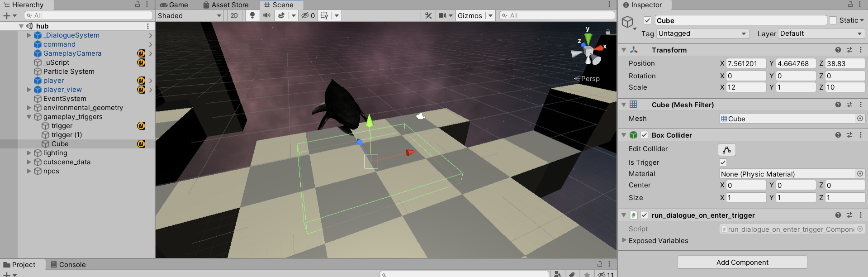Click the Edit Collider button icon
Screen dimensions: 868x277
coord(726,149)
